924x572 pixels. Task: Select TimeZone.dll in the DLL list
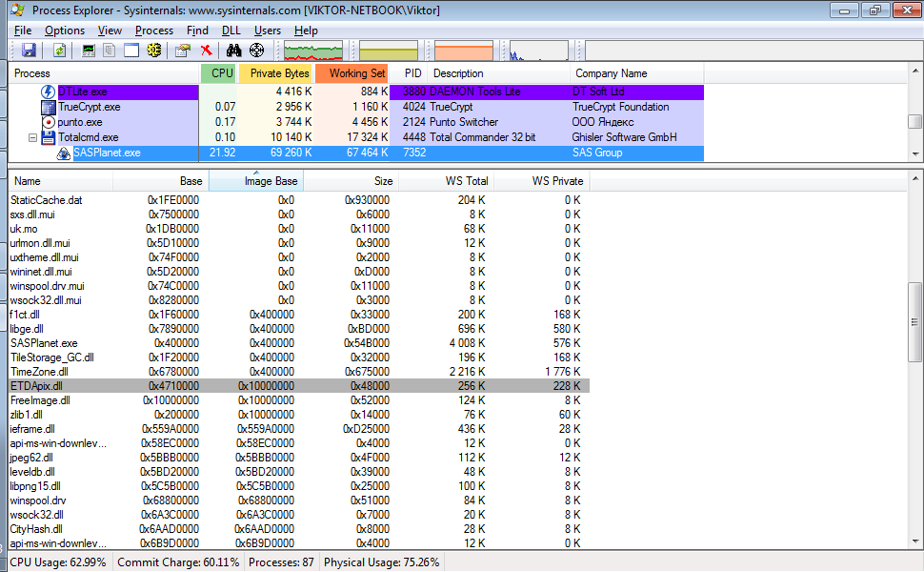[x=39, y=372]
